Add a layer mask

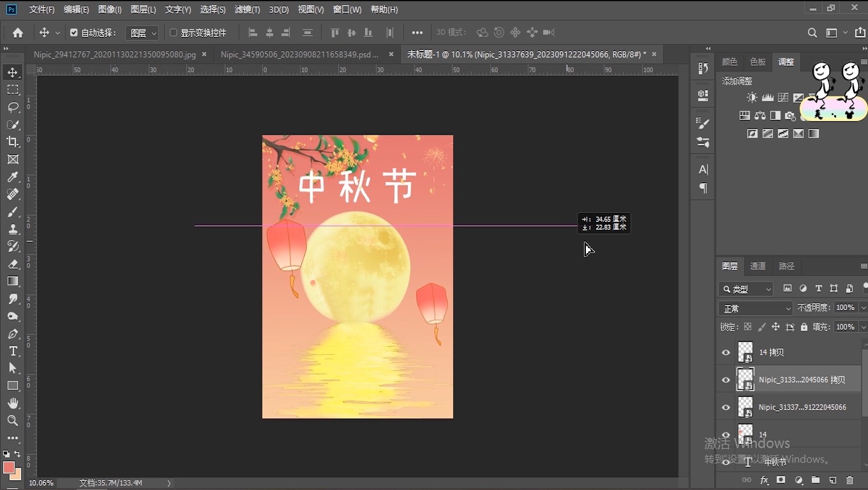coord(781,480)
